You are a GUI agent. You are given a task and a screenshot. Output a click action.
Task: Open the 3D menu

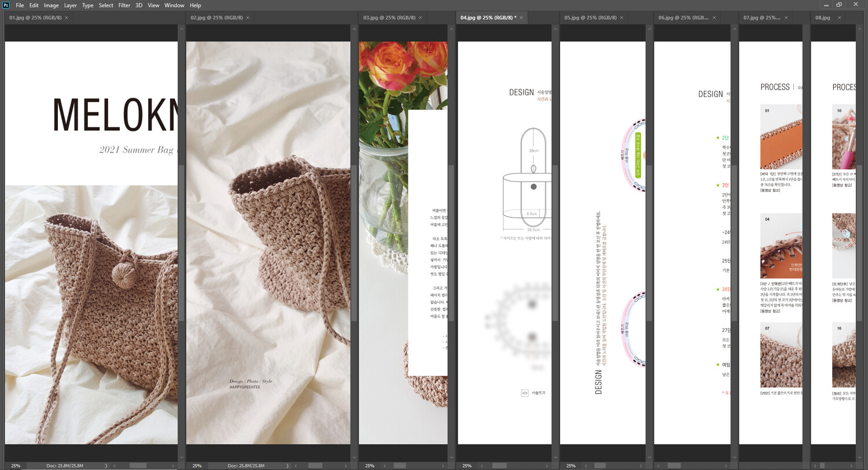(x=139, y=5)
